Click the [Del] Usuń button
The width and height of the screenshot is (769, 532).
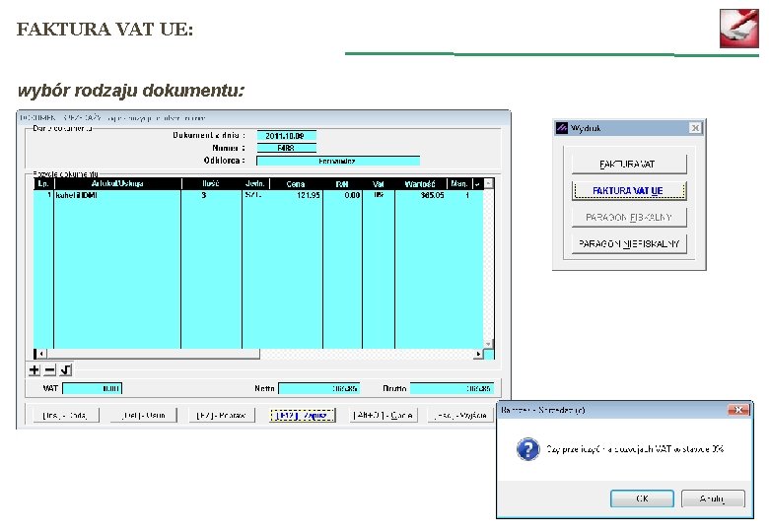tap(144, 416)
